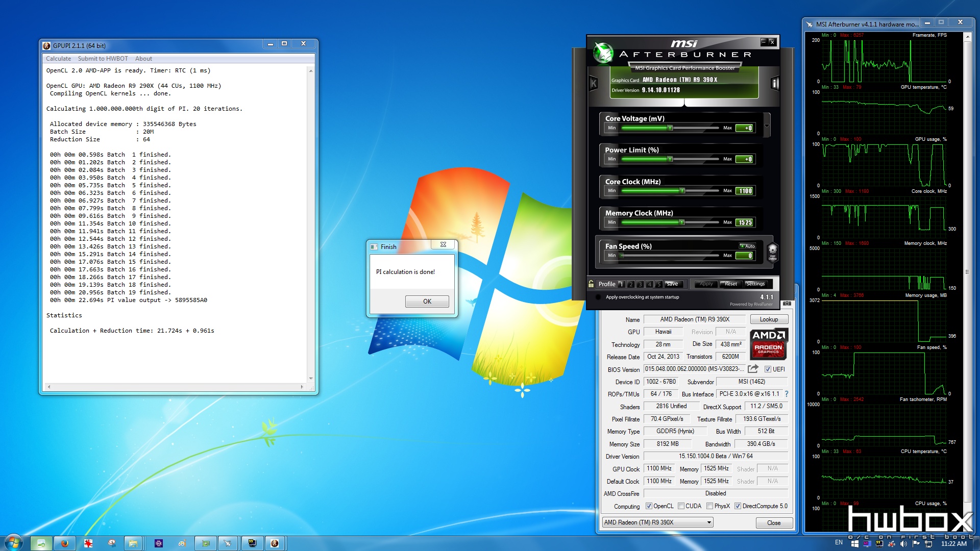Click the Action Center flag tray icon

pyautogui.click(x=916, y=543)
